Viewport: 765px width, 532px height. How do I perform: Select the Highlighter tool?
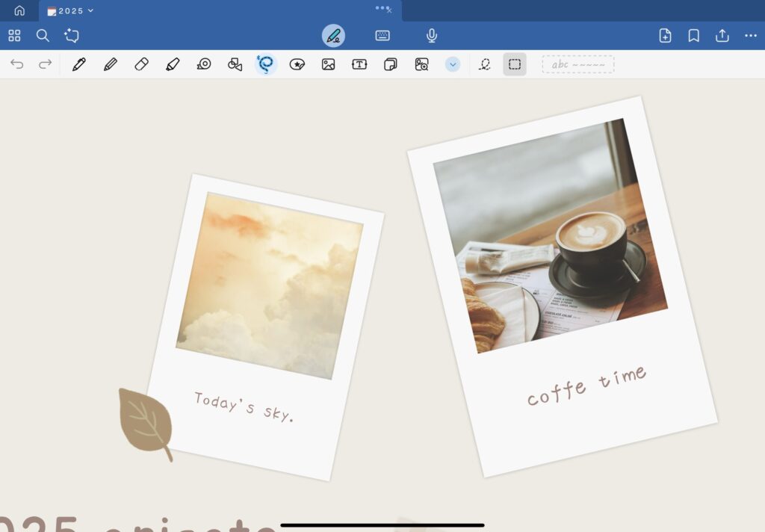[x=173, y=64]
